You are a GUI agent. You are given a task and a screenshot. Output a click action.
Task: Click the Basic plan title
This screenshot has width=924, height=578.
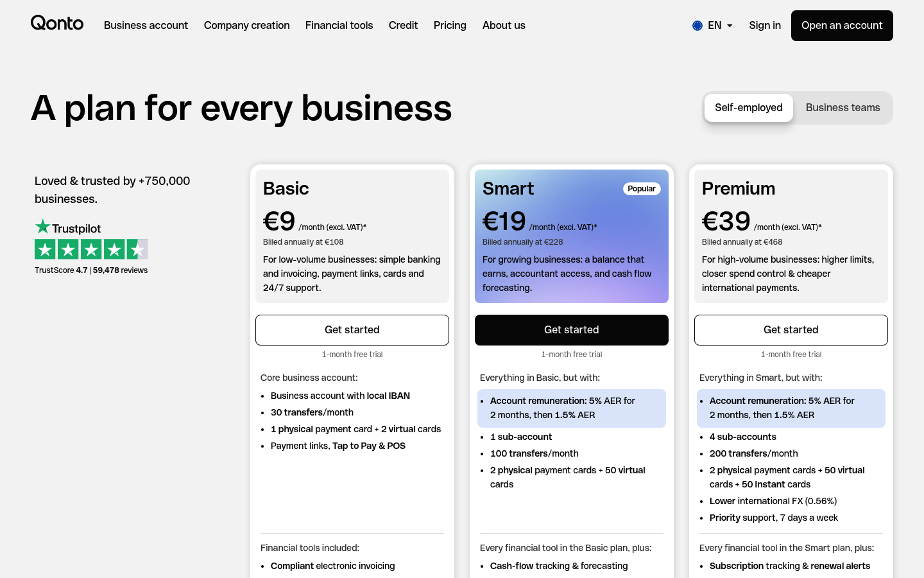pos(286,189)
